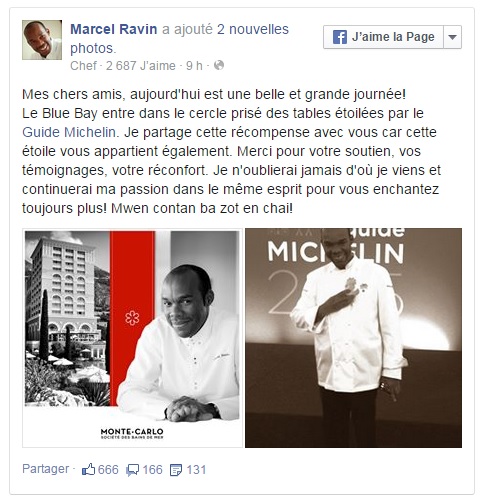
Task: Click the Partager link
Action: pyautogui.click(x=45, y=469)
